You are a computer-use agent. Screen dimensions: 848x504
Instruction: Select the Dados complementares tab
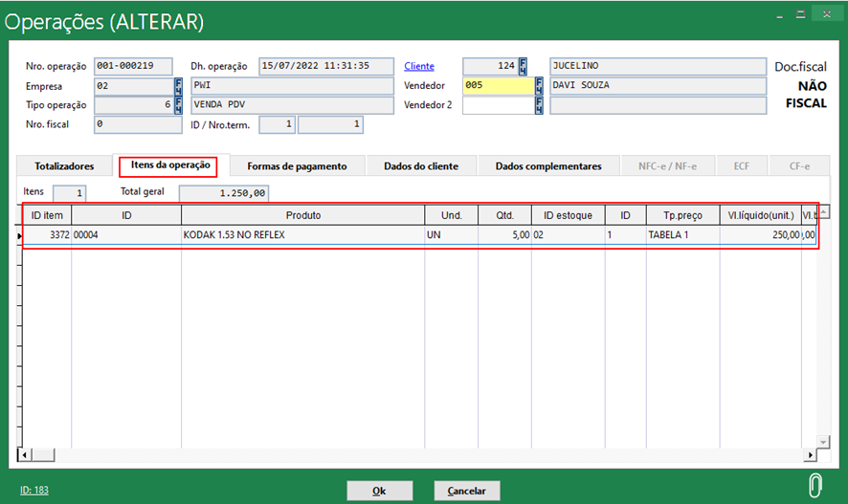tap(548, 166)
